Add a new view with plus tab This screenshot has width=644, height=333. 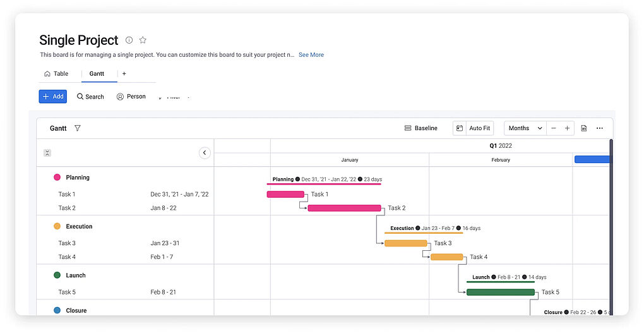pos(124,74)
